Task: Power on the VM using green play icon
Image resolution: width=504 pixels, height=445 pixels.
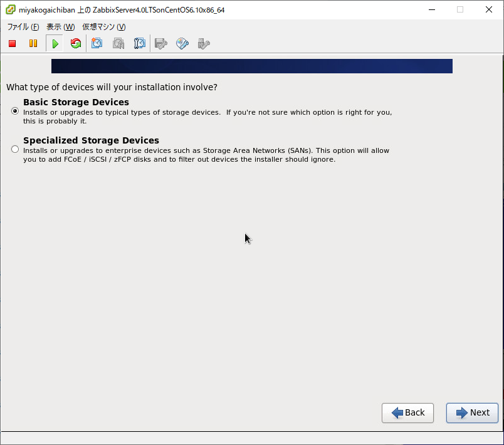Action: tap(55, 43)
